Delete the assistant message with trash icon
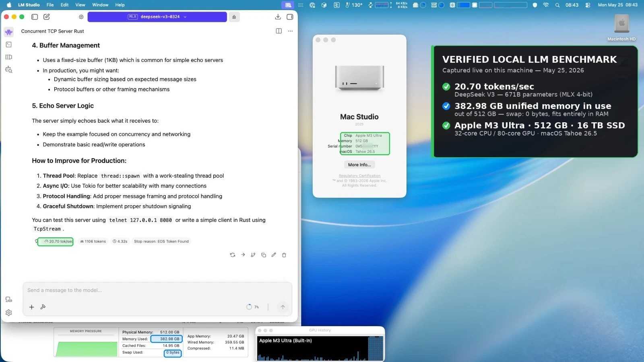Image resolution: width=644 pixels, height=362 pixels. (x=284, y=255)
